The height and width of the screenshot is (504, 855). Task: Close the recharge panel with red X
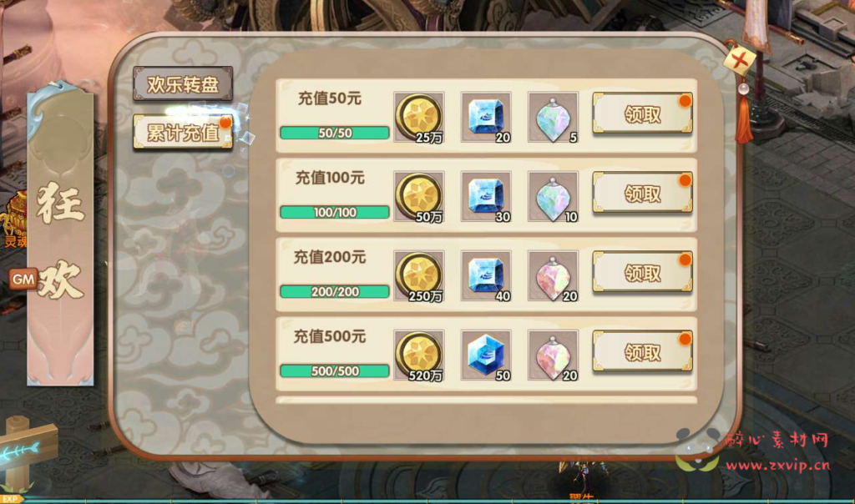[x=740, y=59]
